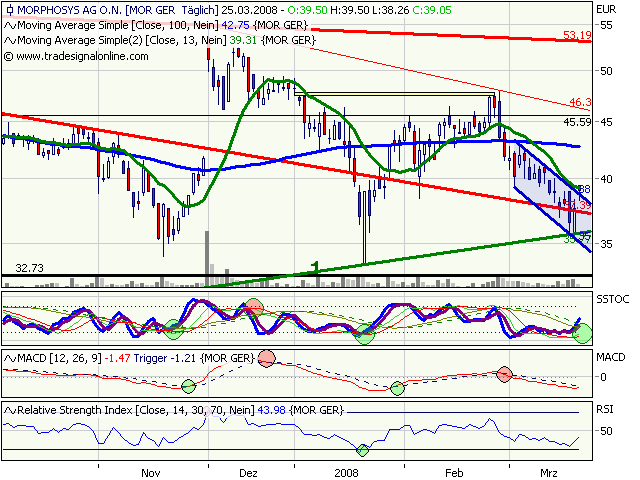
Task: Click the low value L:38.26
Action: [390, 10]
